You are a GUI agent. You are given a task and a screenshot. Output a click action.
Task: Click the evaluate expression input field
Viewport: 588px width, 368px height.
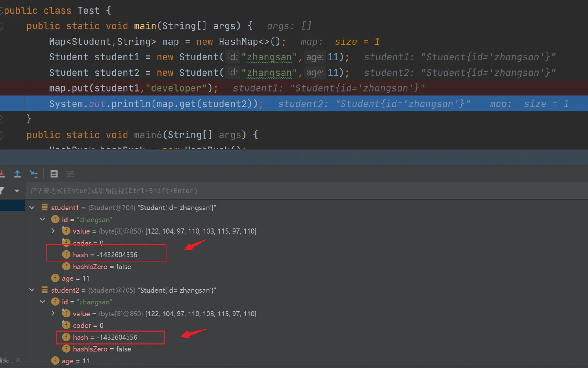[x=307, y=191]
